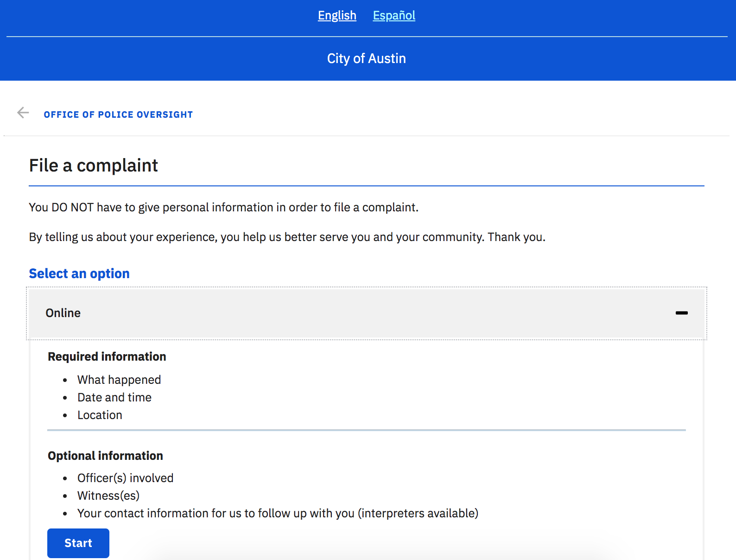Click the contact information follow-up item
This screenshot has height=560, width=736.
click(x=278, y=513)
